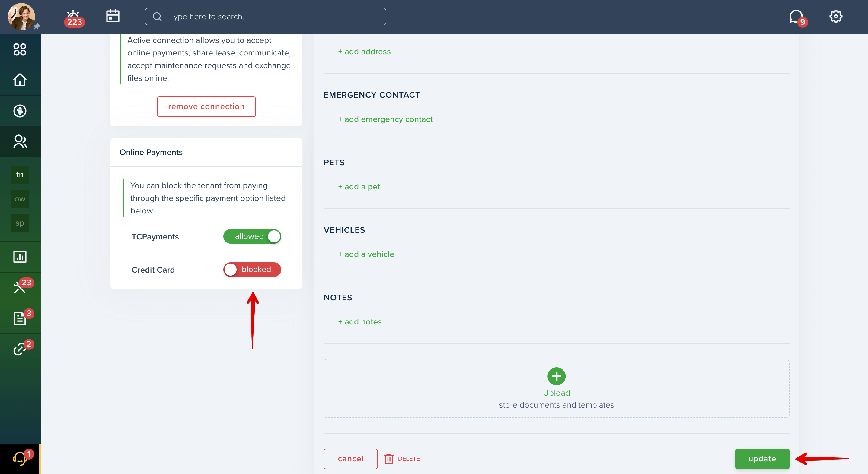Click the search field magnifier icon
Viewport: 868px width, 474px height.
pyautogui.click(x=157, y=17)
